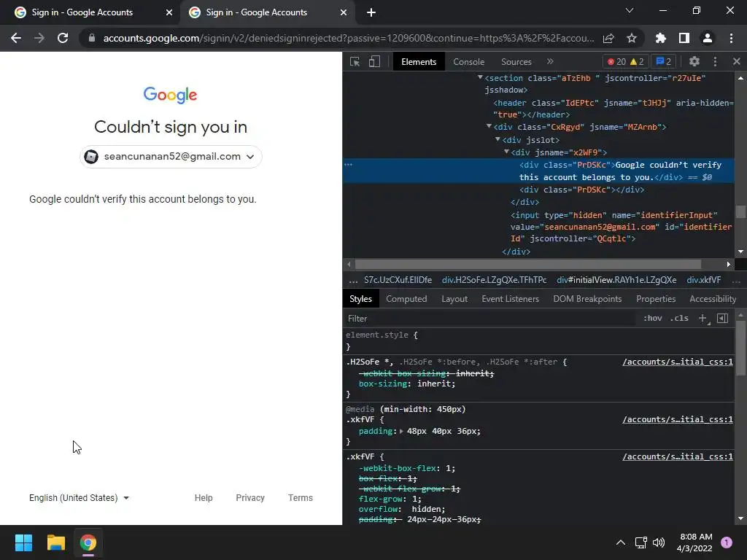Collapse the section aTzEhb node
747x560 pixels.
pyautogui.click(x=480, y=77)
